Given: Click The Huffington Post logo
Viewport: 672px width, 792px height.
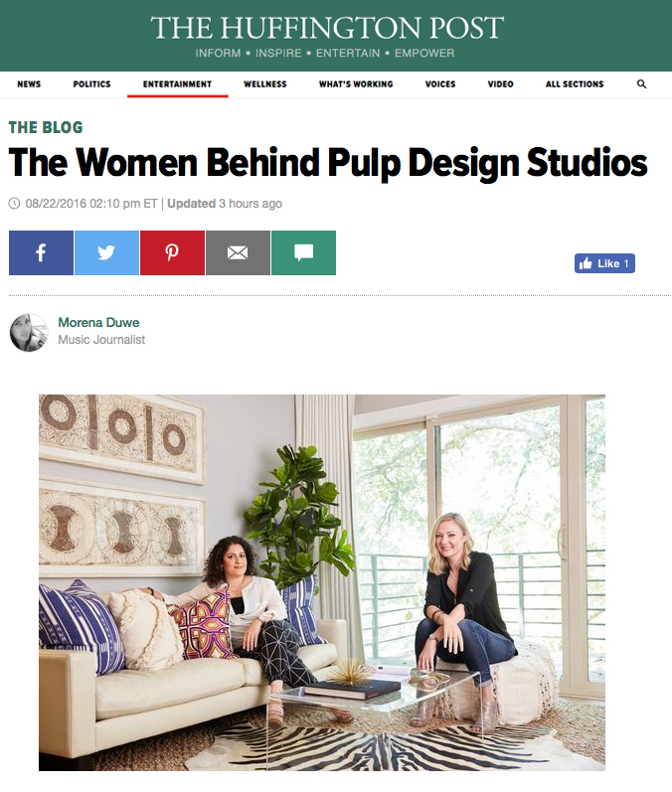Looking at the screenshot, I should coord(327,28).
